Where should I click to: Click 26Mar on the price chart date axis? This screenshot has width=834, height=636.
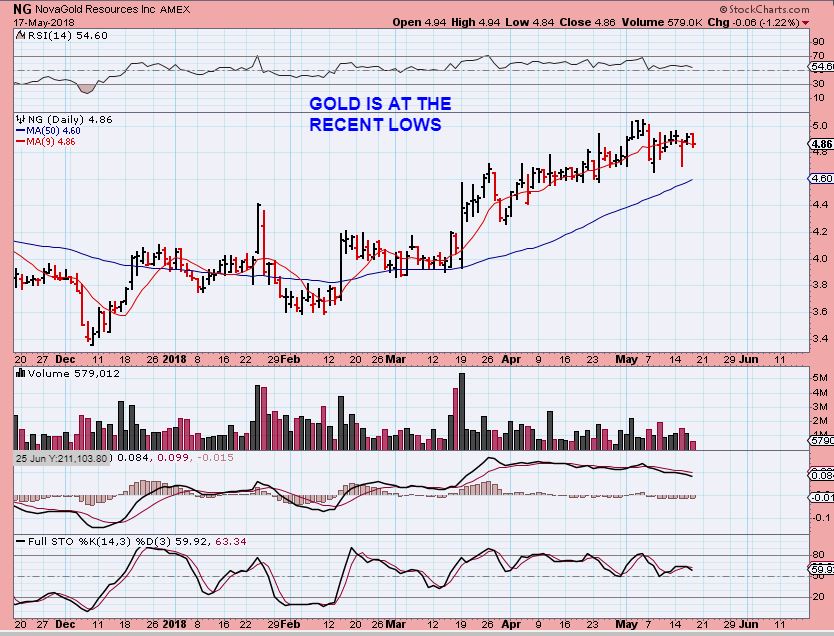388,359
